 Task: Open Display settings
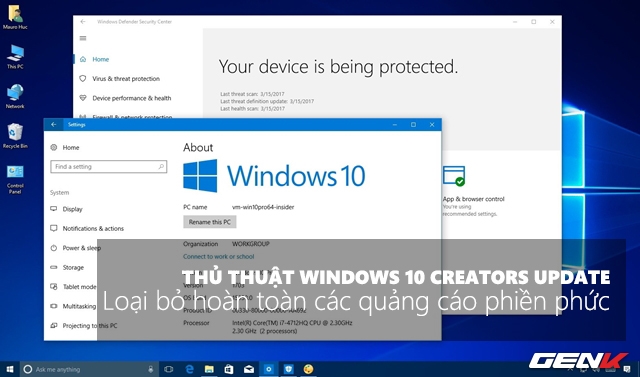(x=72, y=209)
